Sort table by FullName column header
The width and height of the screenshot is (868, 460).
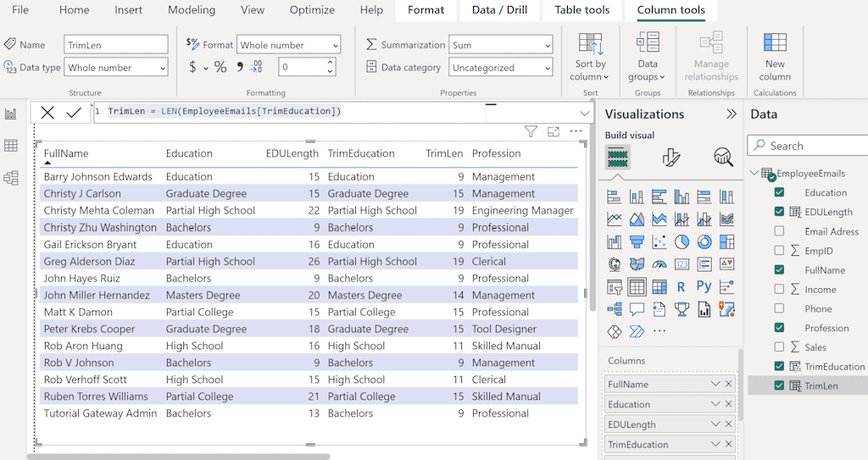click(66, 153)
